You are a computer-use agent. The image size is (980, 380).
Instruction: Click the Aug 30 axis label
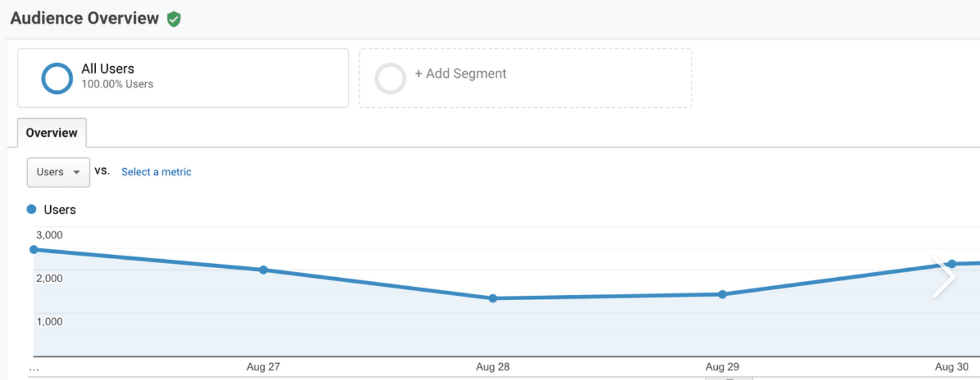(951, 367)
